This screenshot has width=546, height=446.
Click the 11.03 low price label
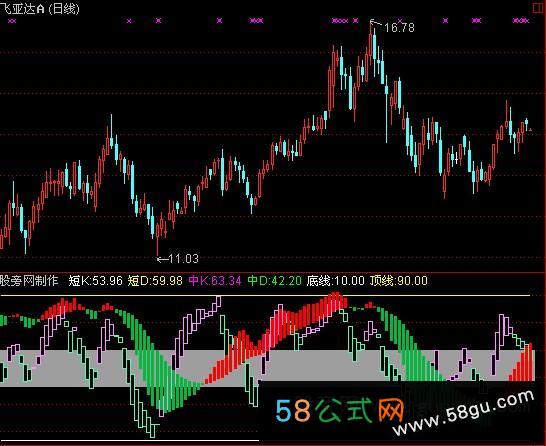pyautogui.click(x=184, y=259)
